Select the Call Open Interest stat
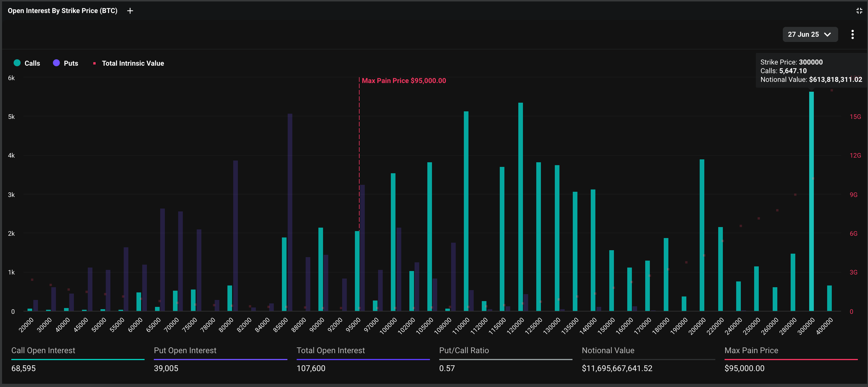The height and width of the screenshot is (387, 868). click(x=43, y=351)
